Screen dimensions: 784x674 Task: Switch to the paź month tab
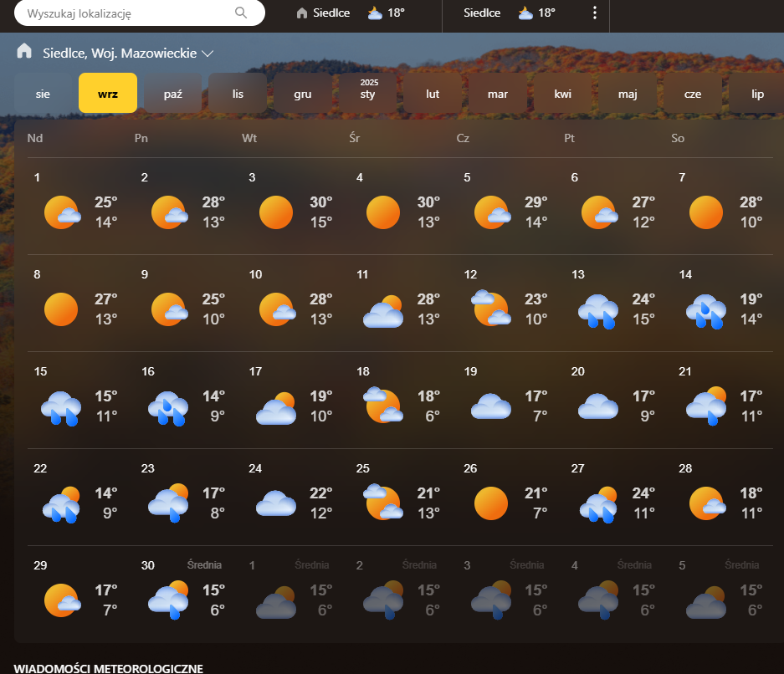[173, 94]
